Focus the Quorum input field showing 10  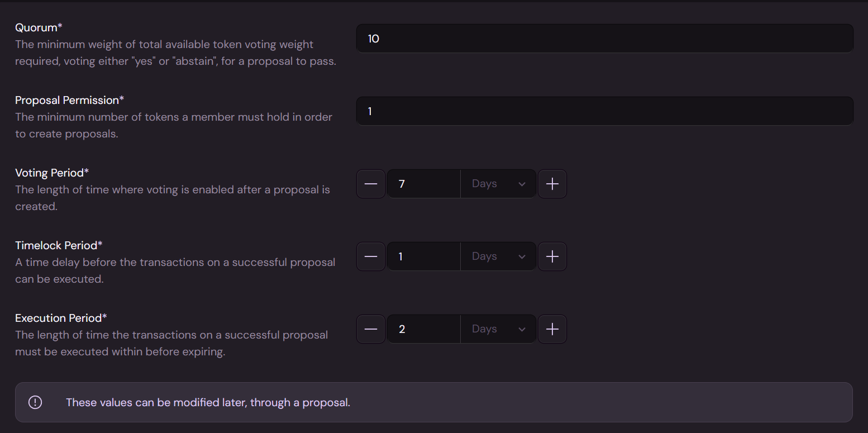[x=604, y=39]
